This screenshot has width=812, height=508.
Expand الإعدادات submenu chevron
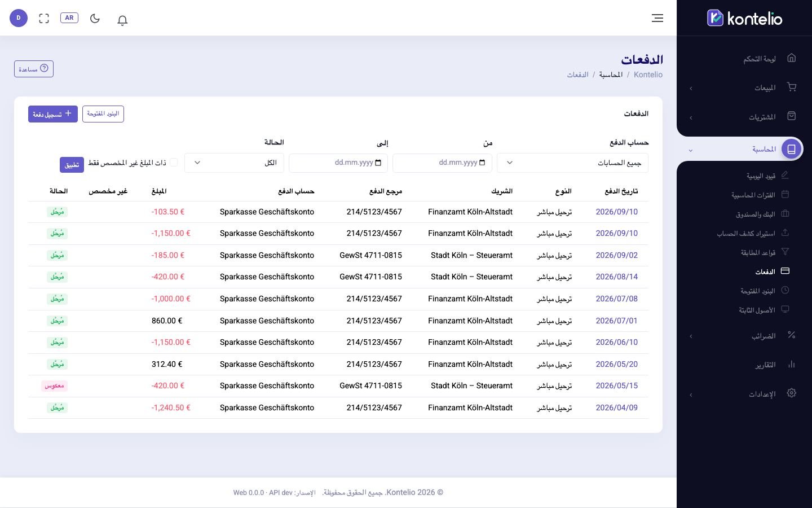pos(691,395)
